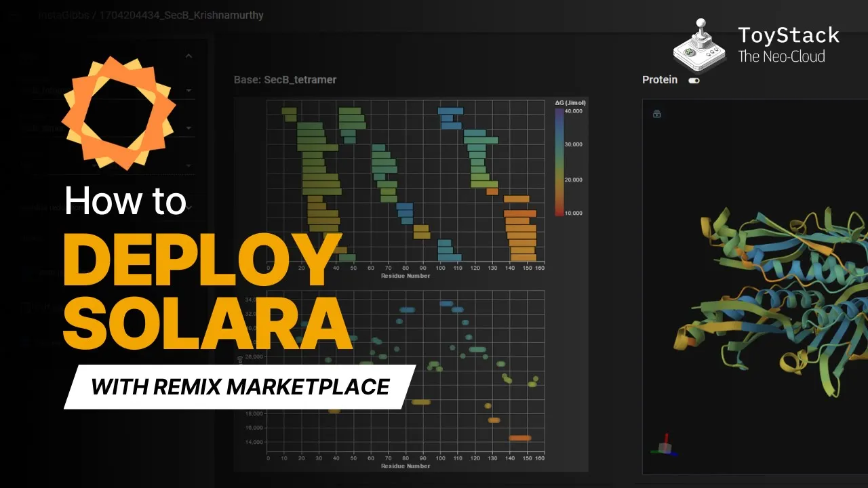Click the '30,000' legend value
This screenshot has width=868, height=488.
pos(574,144)
